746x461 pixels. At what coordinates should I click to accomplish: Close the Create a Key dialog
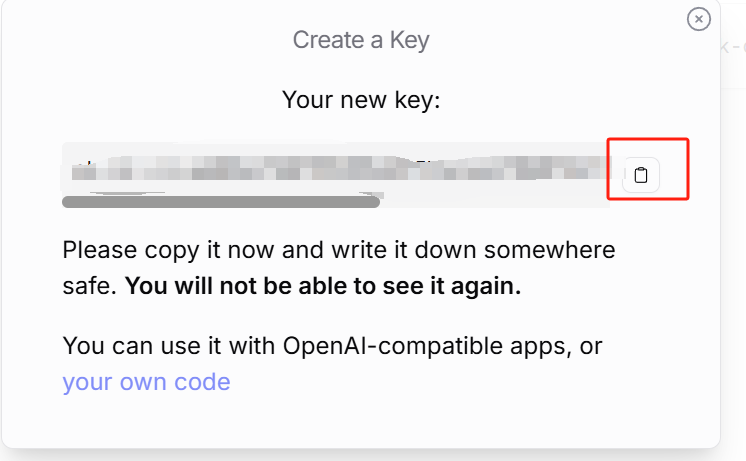(699, 18)
